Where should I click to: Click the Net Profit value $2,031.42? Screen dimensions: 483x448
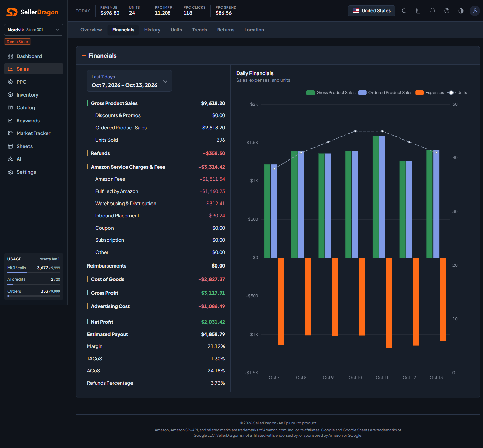(213, 322)
